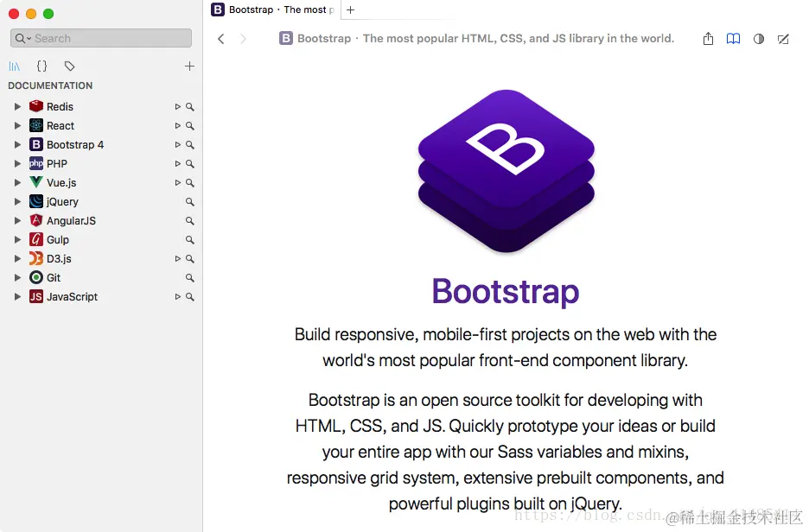
Task: Click the Redis docset icon
Action: point(36,106)
